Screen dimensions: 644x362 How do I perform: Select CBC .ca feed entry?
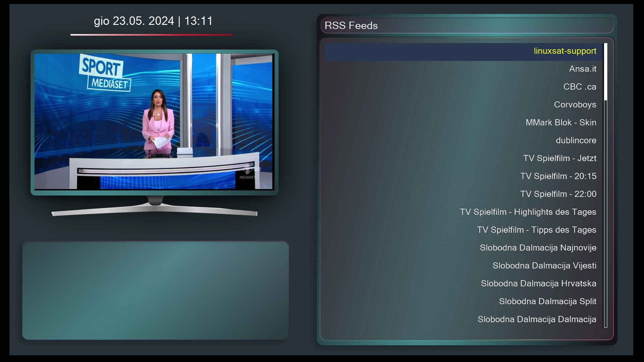point(580,87)
